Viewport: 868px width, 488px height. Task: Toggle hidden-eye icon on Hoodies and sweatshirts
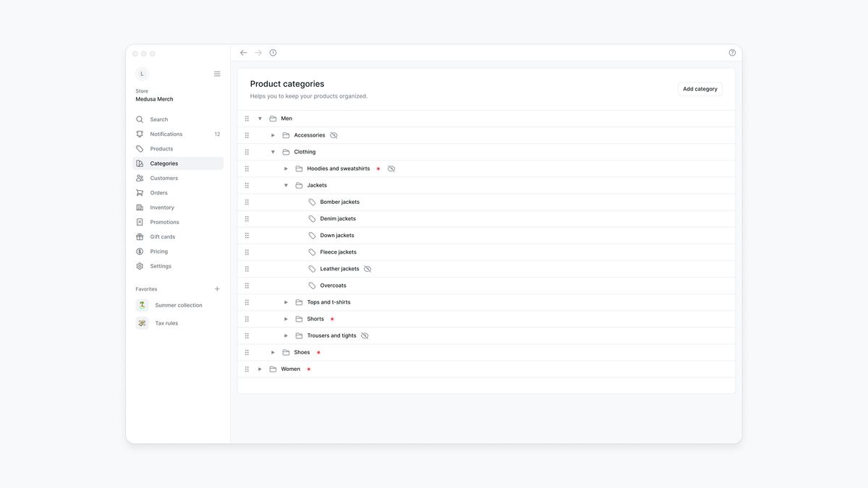click(391, 169)
